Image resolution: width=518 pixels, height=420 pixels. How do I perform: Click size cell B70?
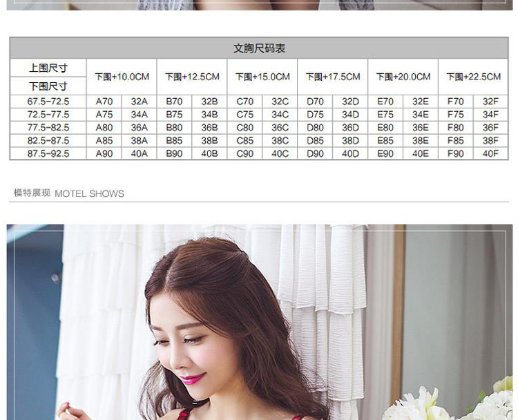[175, 102]
